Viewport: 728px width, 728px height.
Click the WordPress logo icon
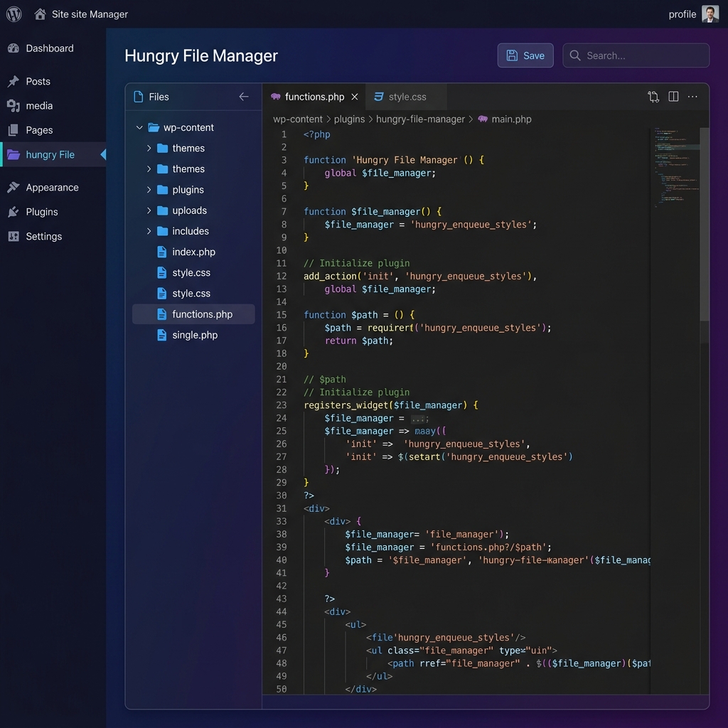[x=14, y=14]
